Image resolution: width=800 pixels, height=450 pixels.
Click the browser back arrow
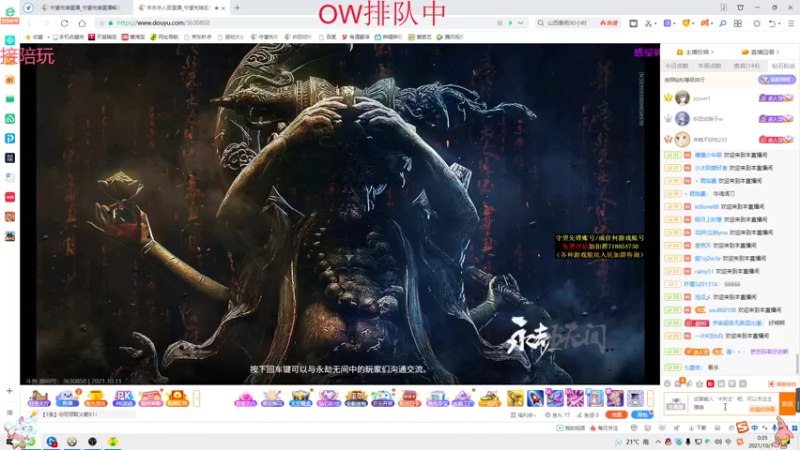click(x=30, y=23)
